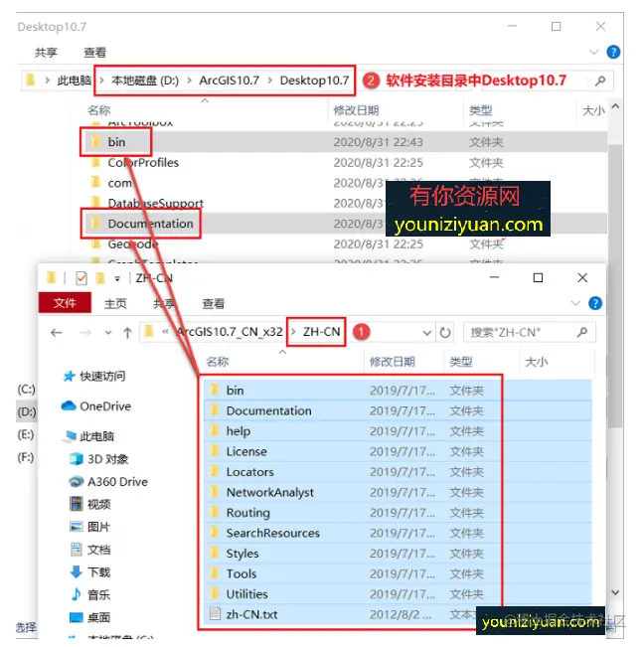
Task: Click the properties checkmark icon in ZH-CN title bar
Action: (81, 278)
